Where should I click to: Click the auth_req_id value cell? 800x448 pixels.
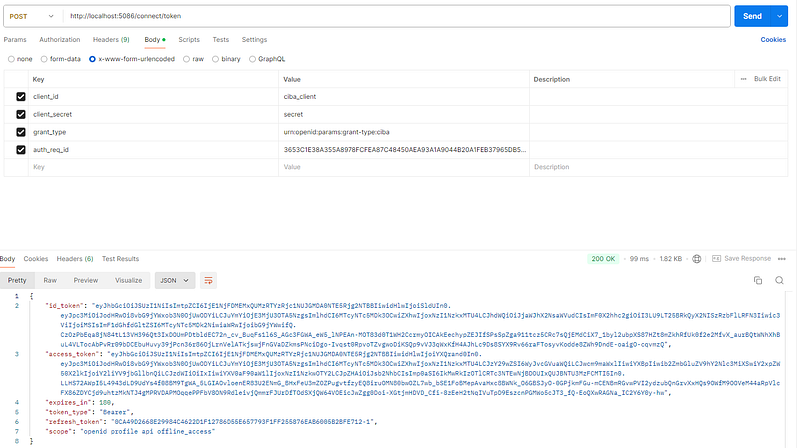point(404,150)
